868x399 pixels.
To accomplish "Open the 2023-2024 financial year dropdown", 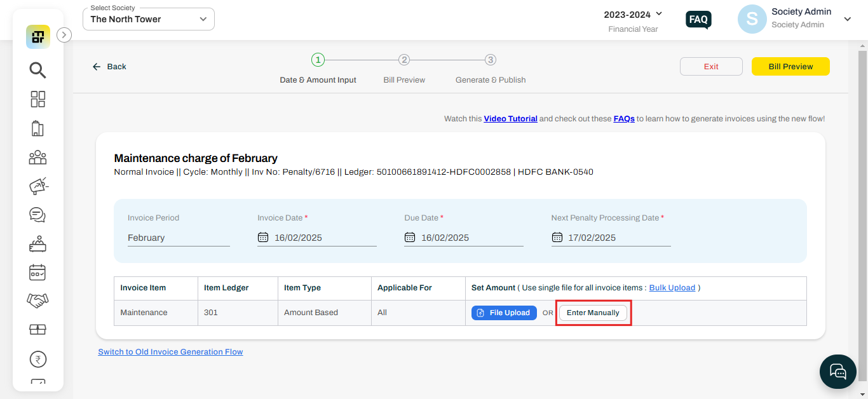I will coord(633,14).
